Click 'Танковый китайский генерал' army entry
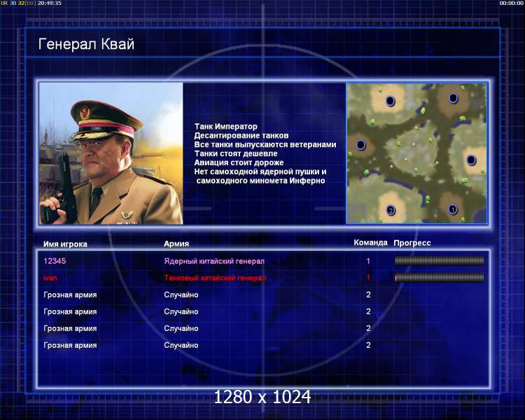The image size is (525, 420). click(x=215, y=278)
